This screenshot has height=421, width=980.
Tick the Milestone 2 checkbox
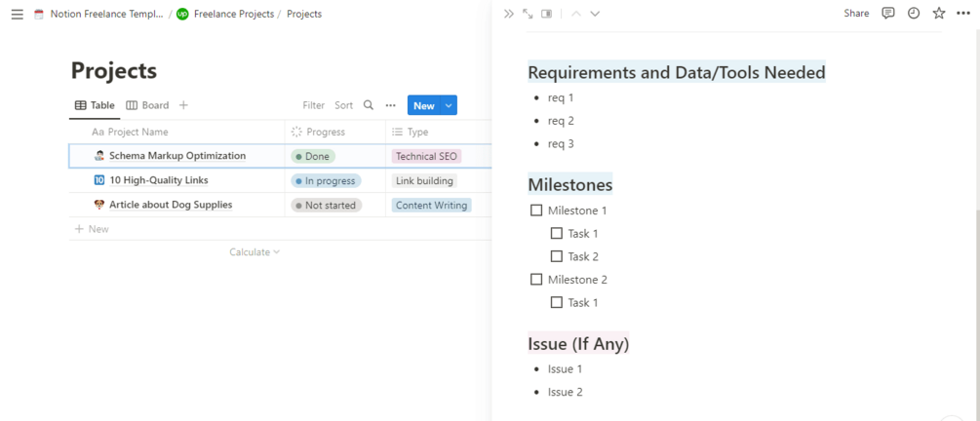(536, 280)
